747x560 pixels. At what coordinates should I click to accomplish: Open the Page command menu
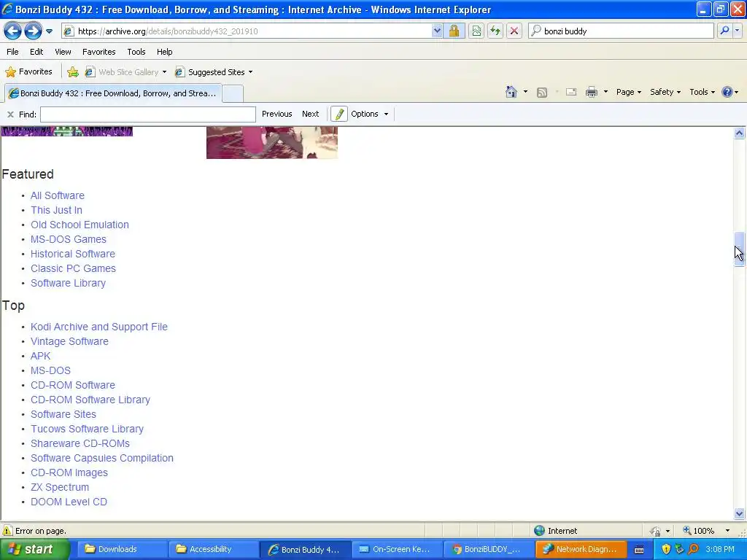(628, 92)
